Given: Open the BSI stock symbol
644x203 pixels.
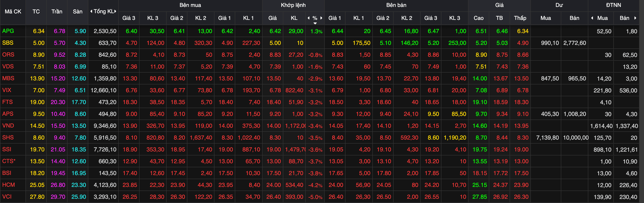Looking at the screenshot, I should pos(7,173).
